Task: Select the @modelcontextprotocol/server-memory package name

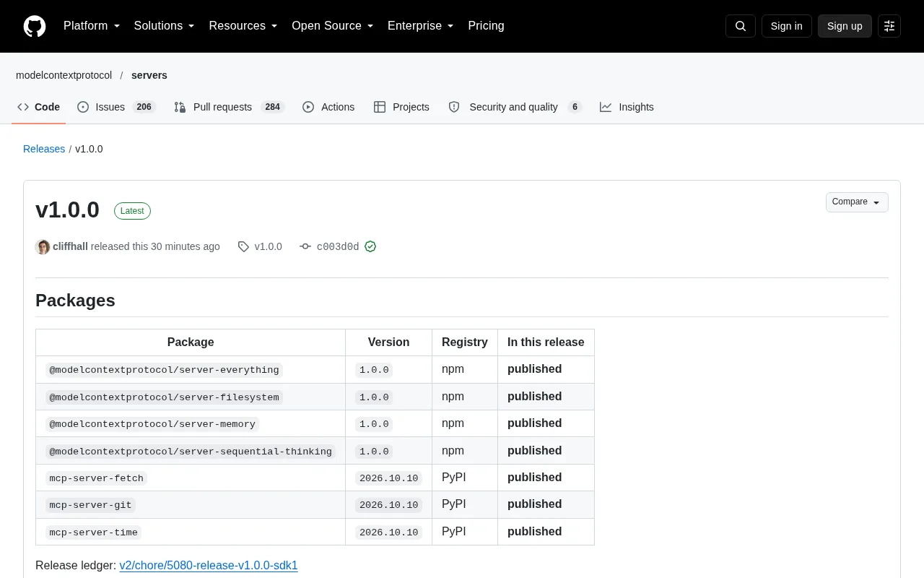Action: pos(152,424)
